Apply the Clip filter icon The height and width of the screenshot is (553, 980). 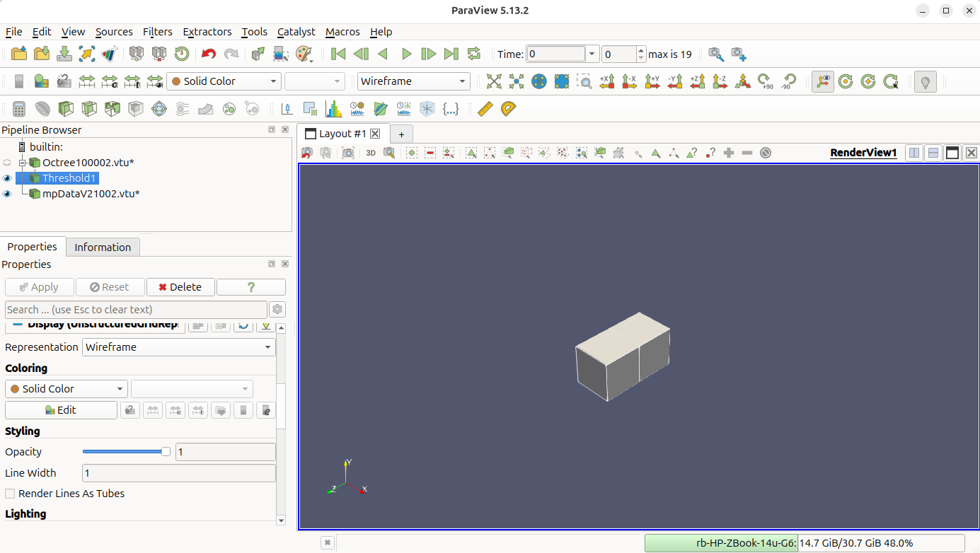point(66,109)
